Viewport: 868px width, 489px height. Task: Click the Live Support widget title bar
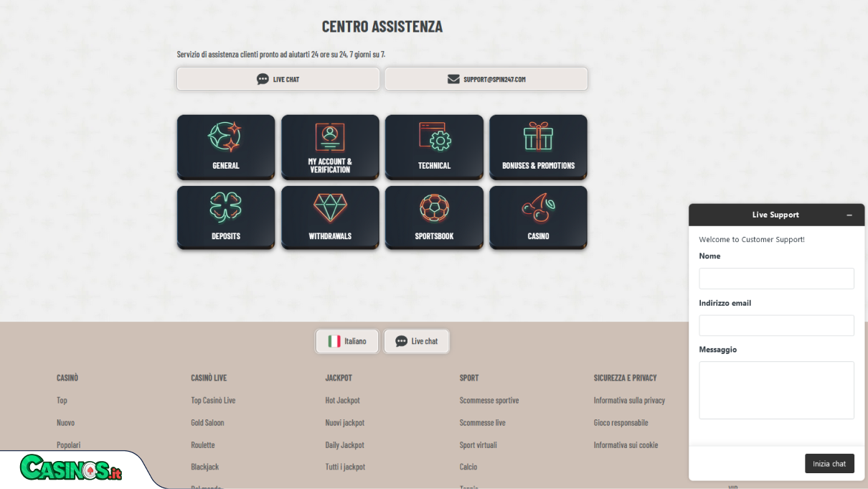tap(775, 215)
